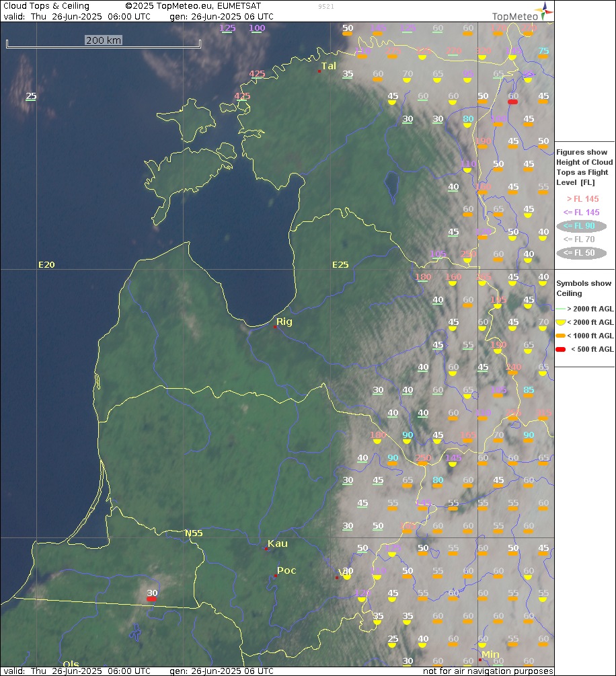The image size is (616, 676).
Task: Click the 200 km scale bar
Action: (104, 42)
